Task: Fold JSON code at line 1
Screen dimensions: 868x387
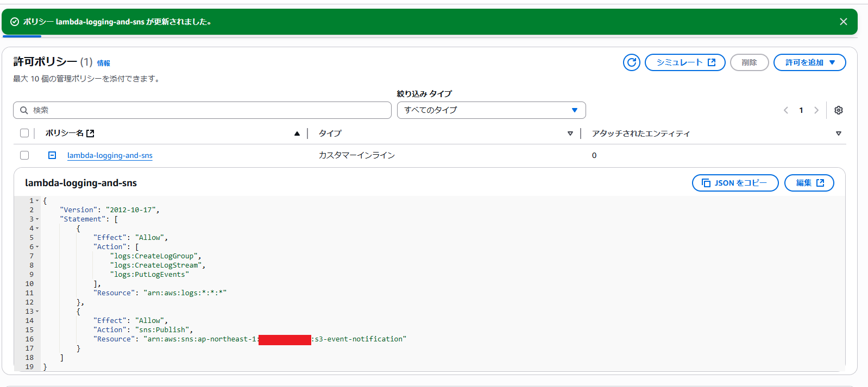Action: [37, 201]
